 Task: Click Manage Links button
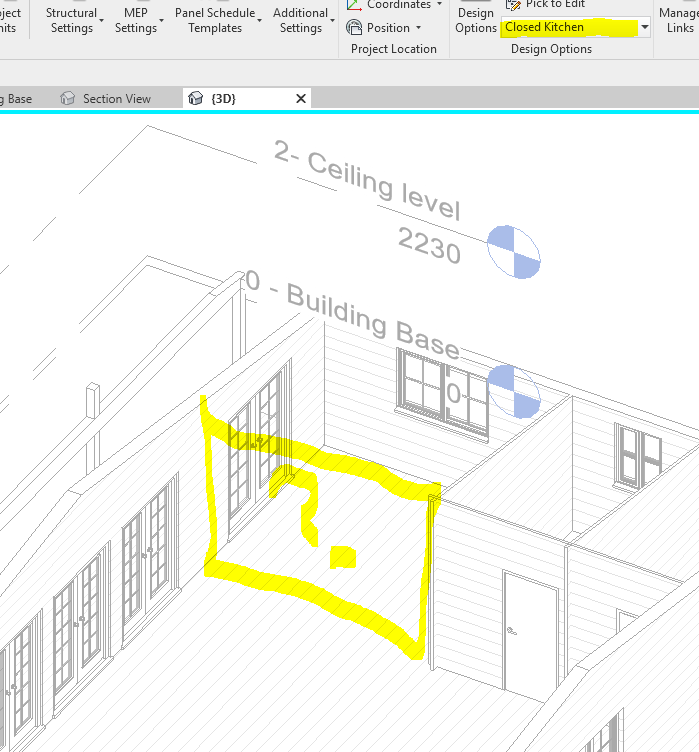coord(679,20)
